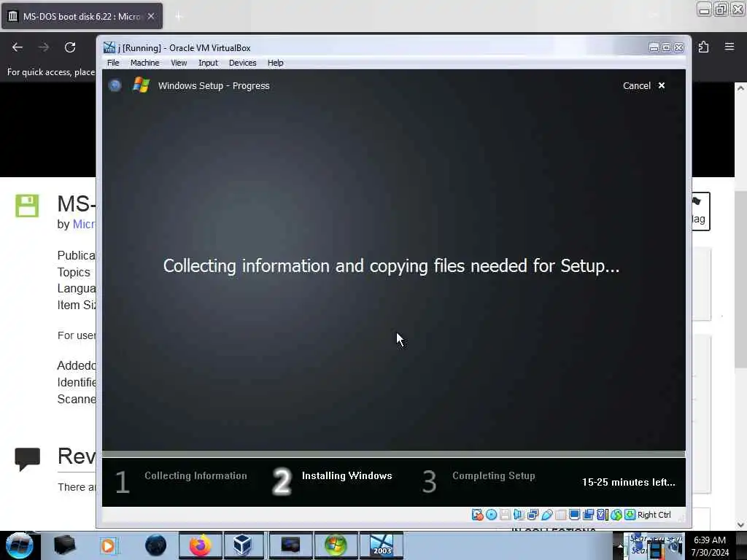Open the black box taskbar icon
This screenshot has width=747, height=560.
[65, 545]
